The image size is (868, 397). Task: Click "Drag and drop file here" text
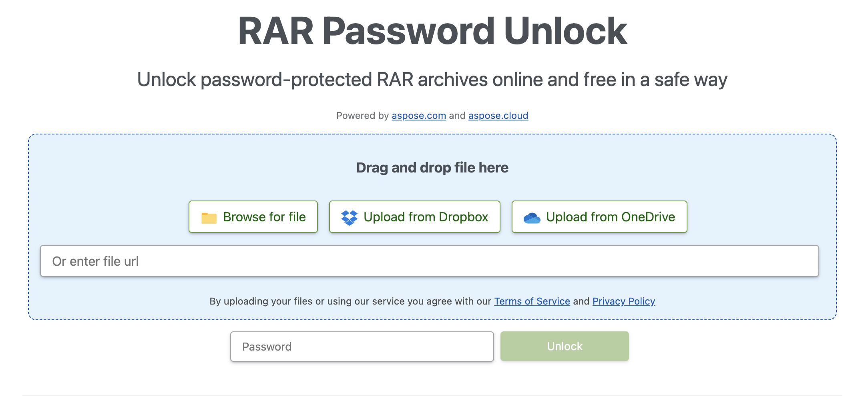432,168
